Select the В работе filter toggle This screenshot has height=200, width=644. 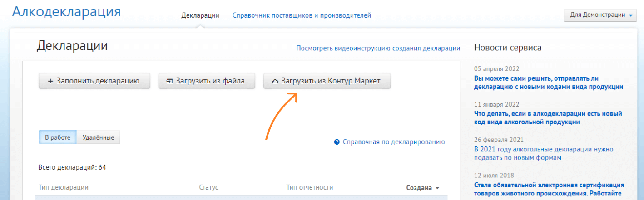(58, 137)
